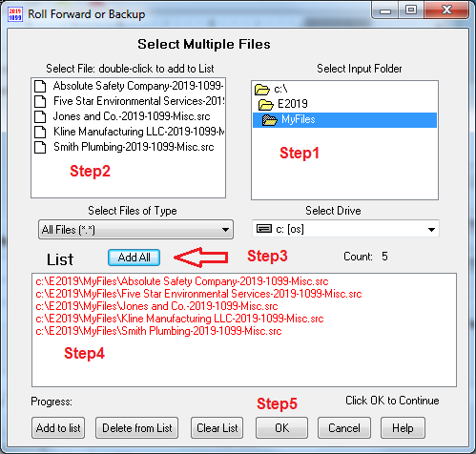Click file icon beside Kline Manufacturing LLC
Image resolution: width=476 pixels, height=454 pixels.
click(40, 132)
